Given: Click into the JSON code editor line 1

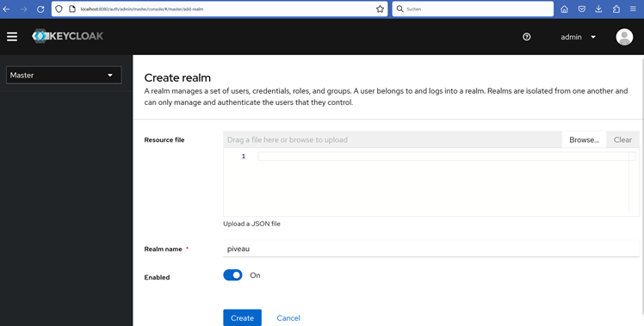Looking at the screenshot, I should (447, 157).
